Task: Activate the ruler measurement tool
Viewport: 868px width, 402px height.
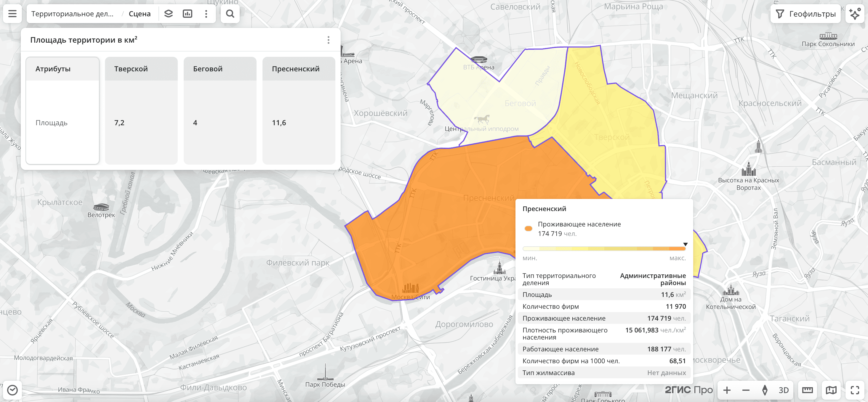Action: [x=807, y=390]
